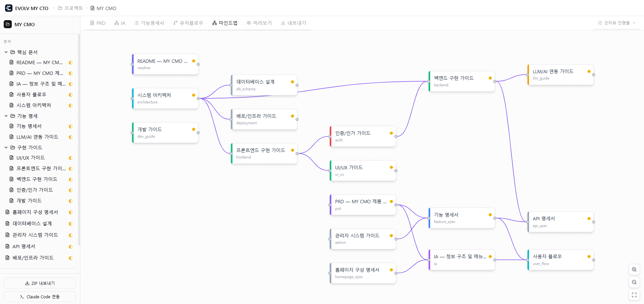This screenshot has height=304, width=644.
Task: Switch to the PRD tab
Action: click(98, 23)
